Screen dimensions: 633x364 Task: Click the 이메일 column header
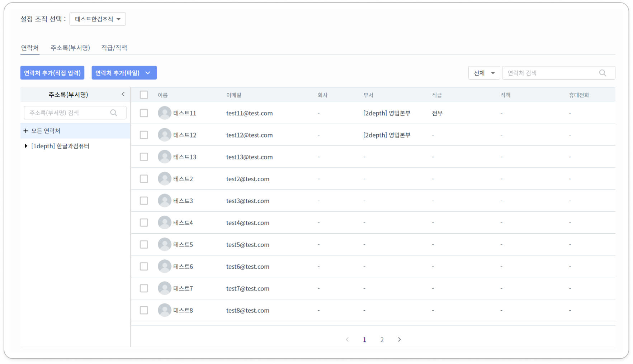pos(233,95)
